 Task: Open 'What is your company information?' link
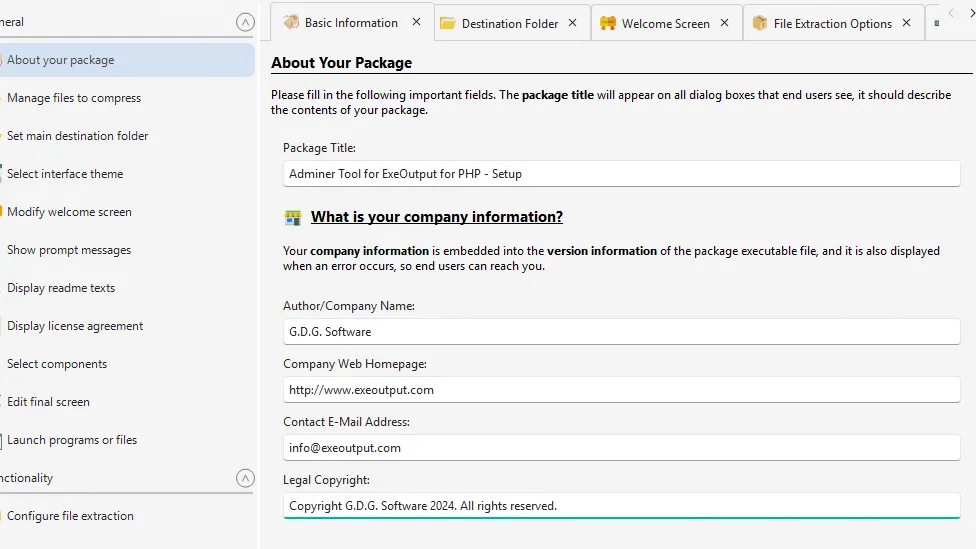coord(437,217)
